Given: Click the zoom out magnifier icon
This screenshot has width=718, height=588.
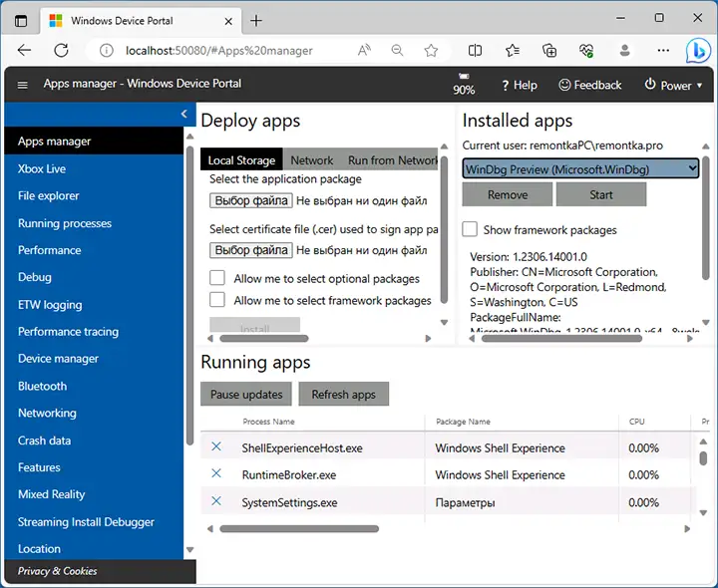Looking at the screenshot, I should [398, 51].
